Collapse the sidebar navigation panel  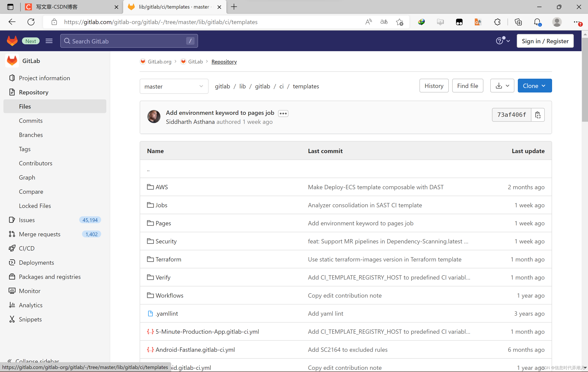pos(37,361)
